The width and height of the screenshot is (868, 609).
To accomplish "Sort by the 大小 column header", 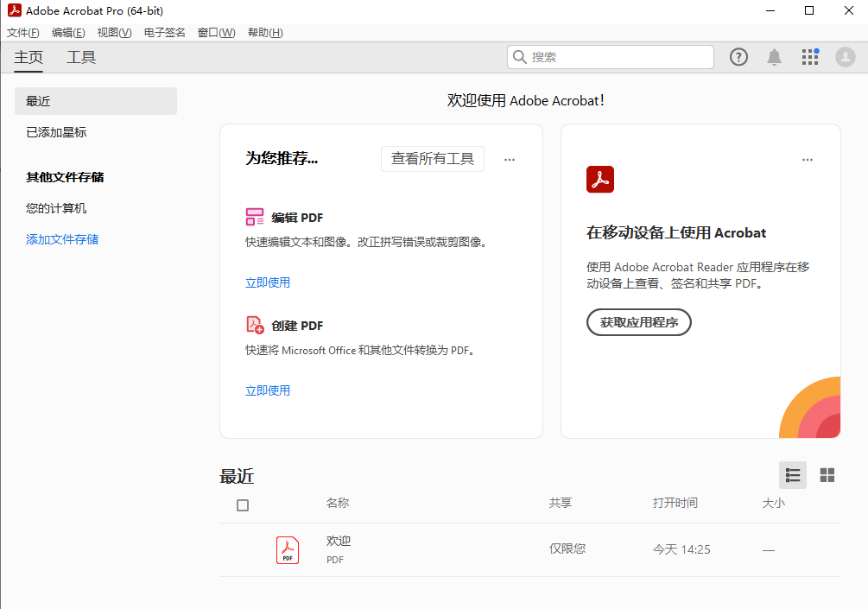I will point(773,503).
